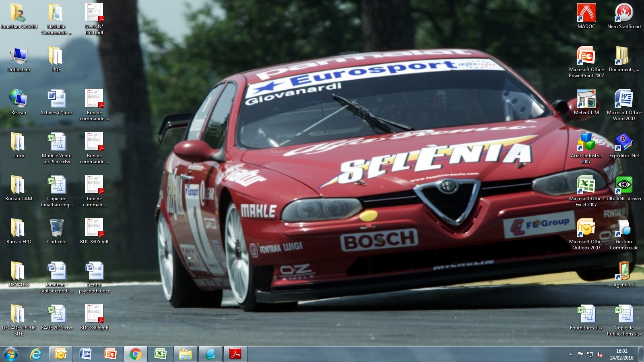The width and height of the screenshot is (644, 362).
Task: Open the Jonathan CASALI user folder
Action: click(19, 16)
